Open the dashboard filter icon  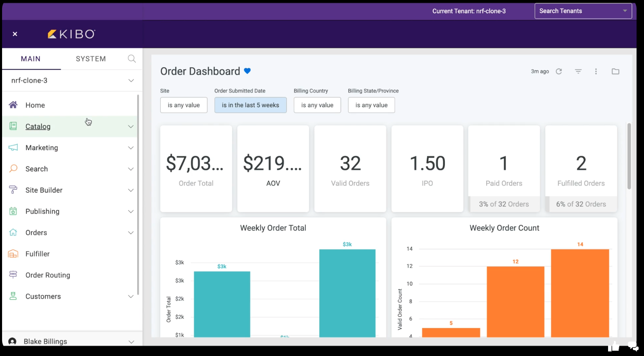[x=578, y=71]
